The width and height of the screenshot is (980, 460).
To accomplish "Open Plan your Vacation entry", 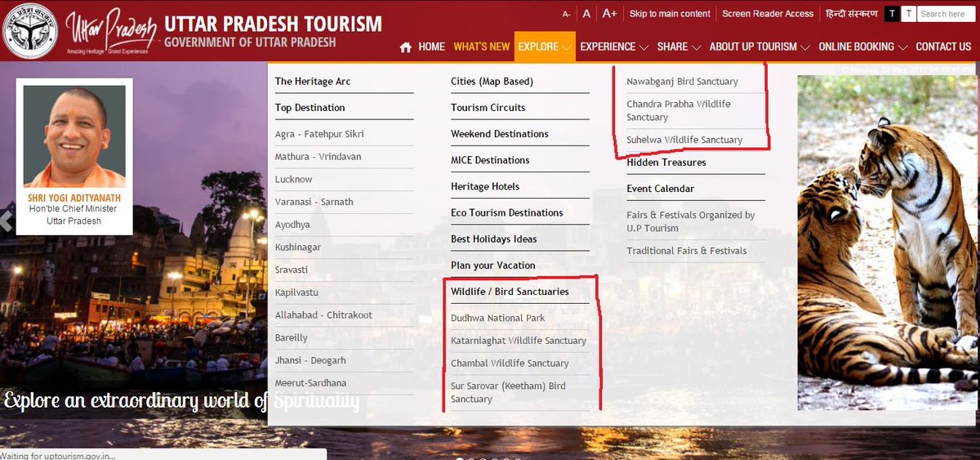I will pos(493,265).
